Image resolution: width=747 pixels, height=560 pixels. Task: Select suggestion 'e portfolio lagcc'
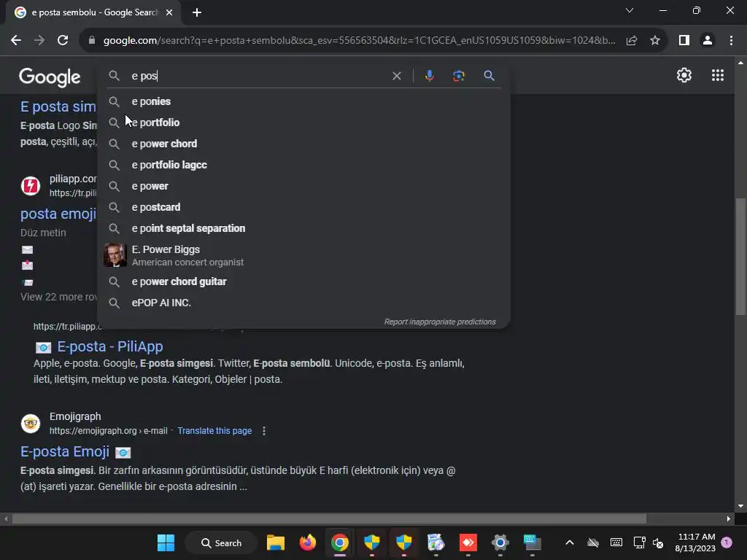point(303,165)
